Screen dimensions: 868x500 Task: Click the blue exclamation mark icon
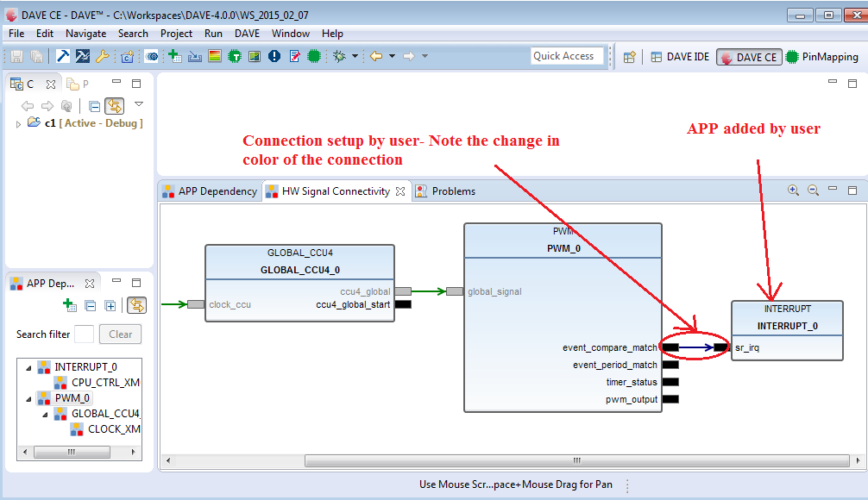point(274,56)
